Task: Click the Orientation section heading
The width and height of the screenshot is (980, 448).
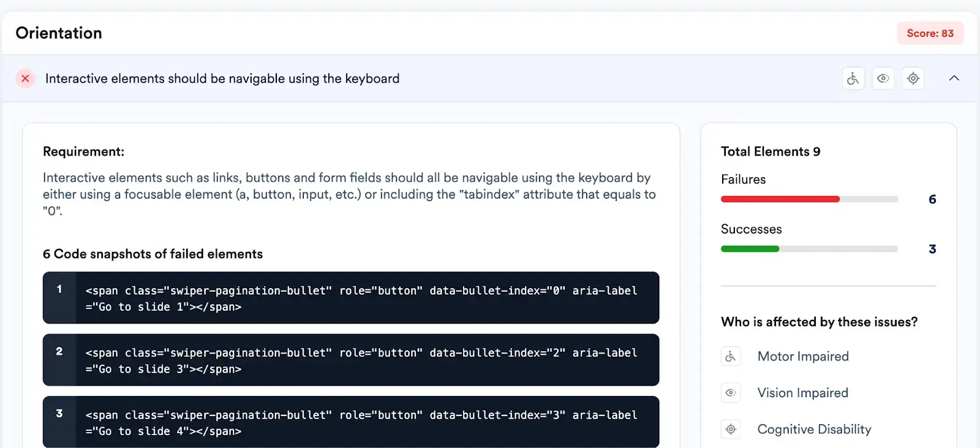Action: point(59,33)
